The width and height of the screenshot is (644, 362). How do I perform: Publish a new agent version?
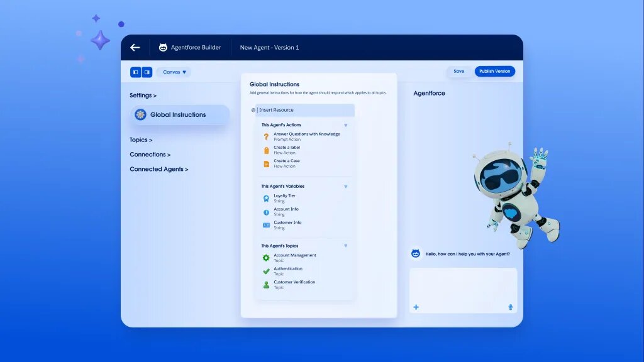pyautogui.click(x=494, y=71)
